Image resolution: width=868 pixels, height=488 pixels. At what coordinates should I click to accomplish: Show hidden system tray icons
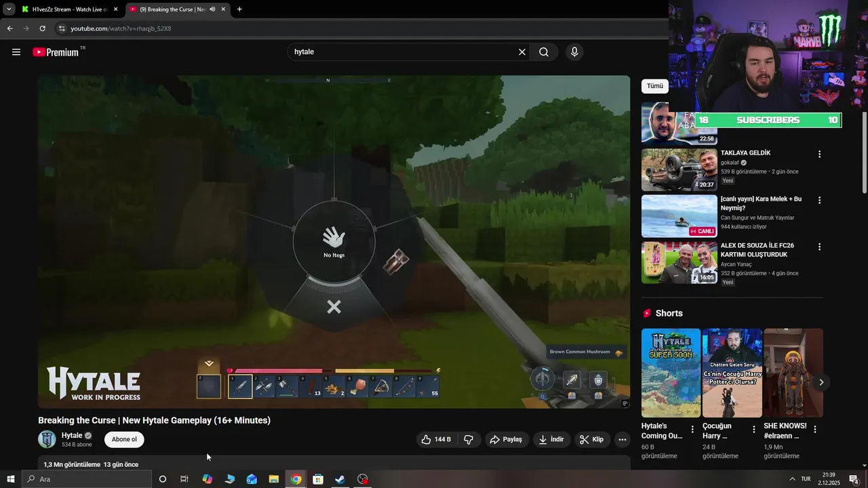[x=792, y=479]
